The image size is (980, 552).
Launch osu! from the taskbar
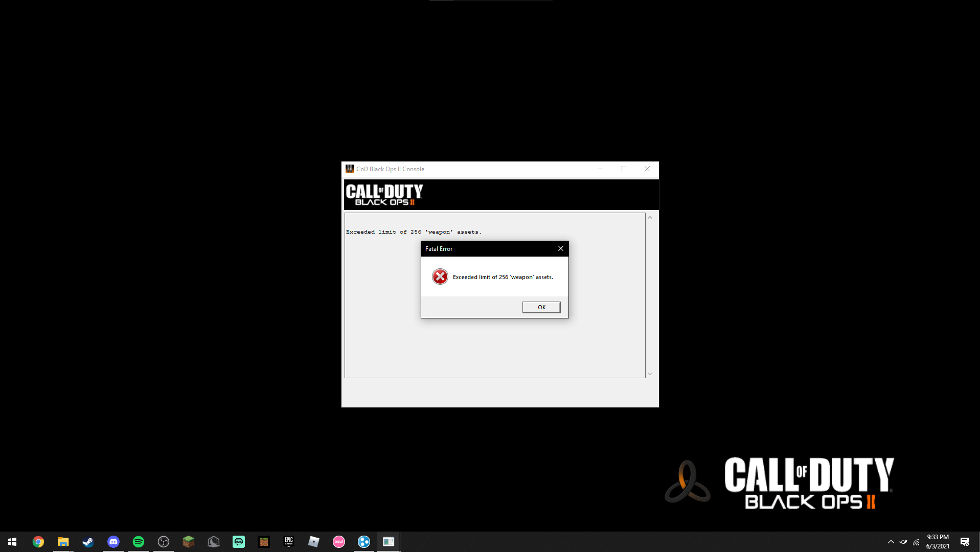[x=339, y=542]
